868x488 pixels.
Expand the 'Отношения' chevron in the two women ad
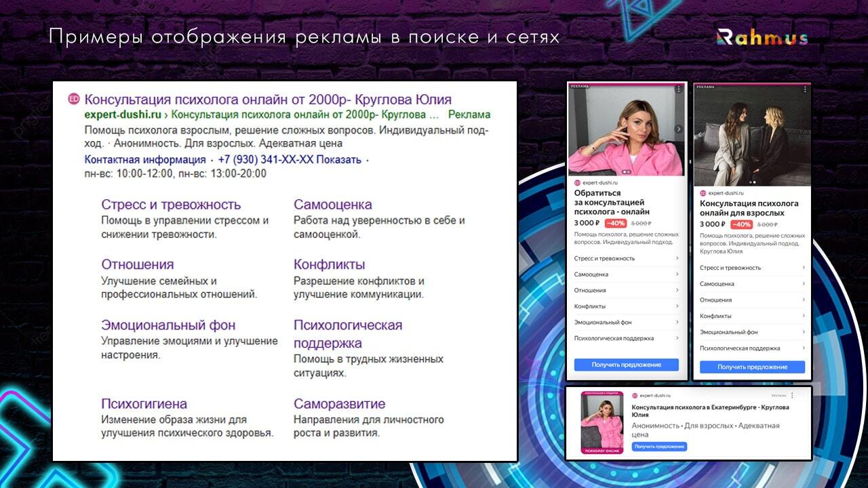tap(804, 300)
